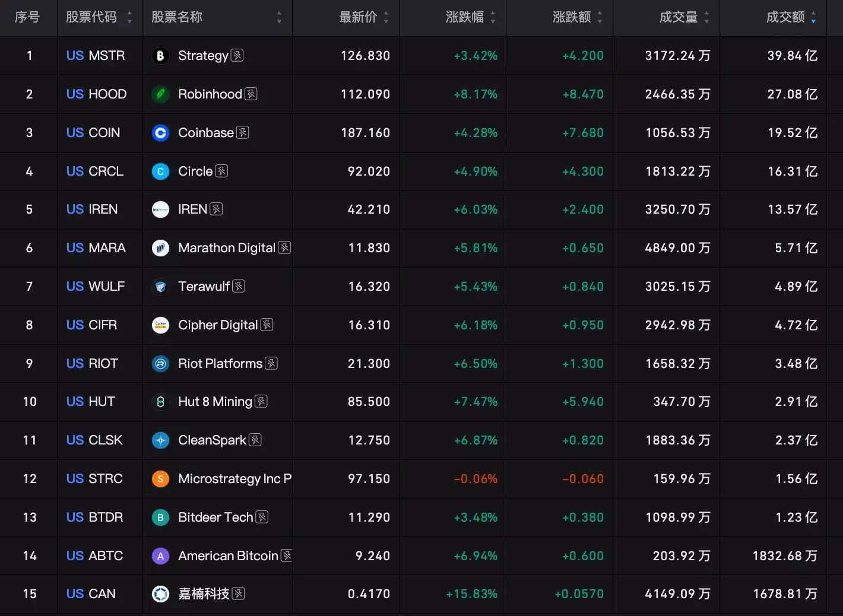Click the Hut 8 Mining logo icon
The image size is (843, 616).
(x=160, y=402)
